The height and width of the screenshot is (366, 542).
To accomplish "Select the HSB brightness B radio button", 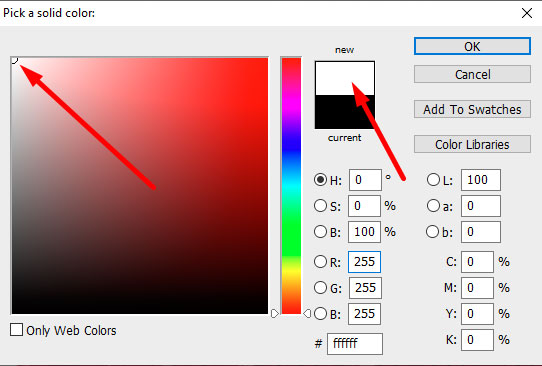I will pyautogui.click(x=320, y=232).
